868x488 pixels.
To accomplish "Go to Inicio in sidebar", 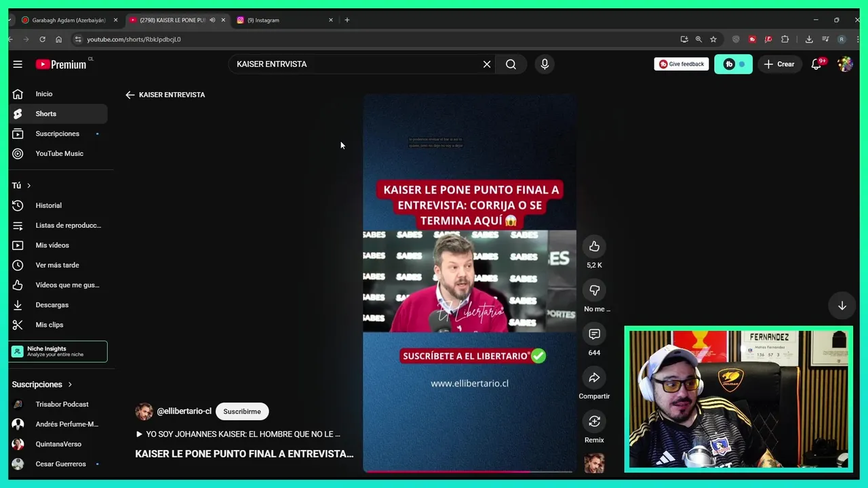I will pyautogui.click(x=58, y=94).
